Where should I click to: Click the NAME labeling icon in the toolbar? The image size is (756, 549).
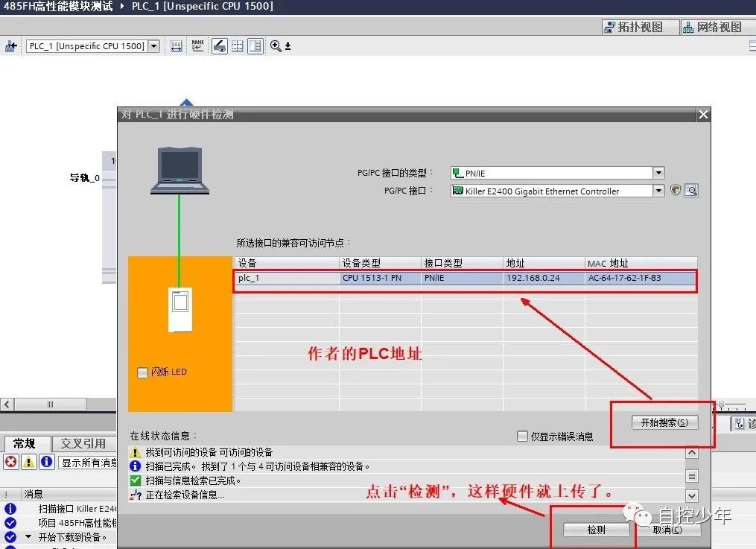[x=197, y=45]
